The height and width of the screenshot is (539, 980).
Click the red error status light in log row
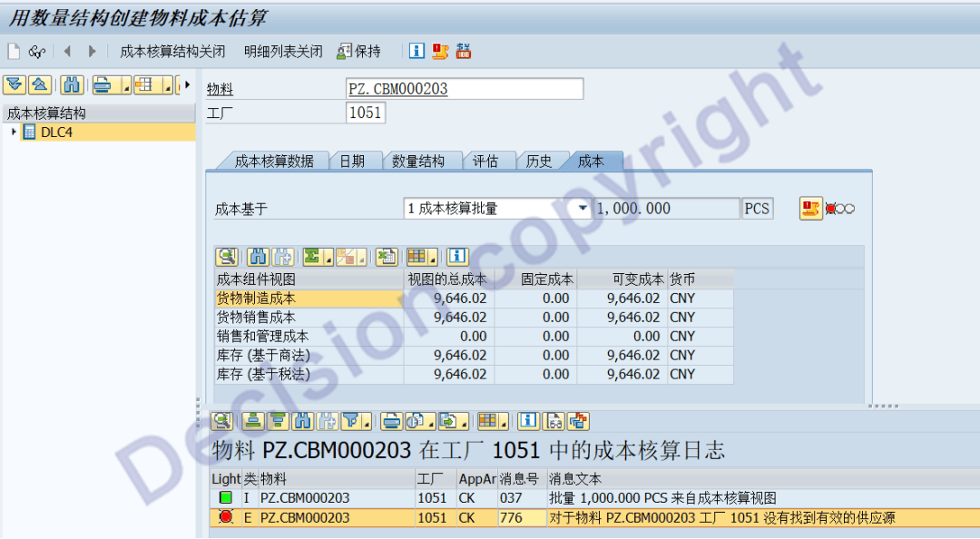(225, 518)
